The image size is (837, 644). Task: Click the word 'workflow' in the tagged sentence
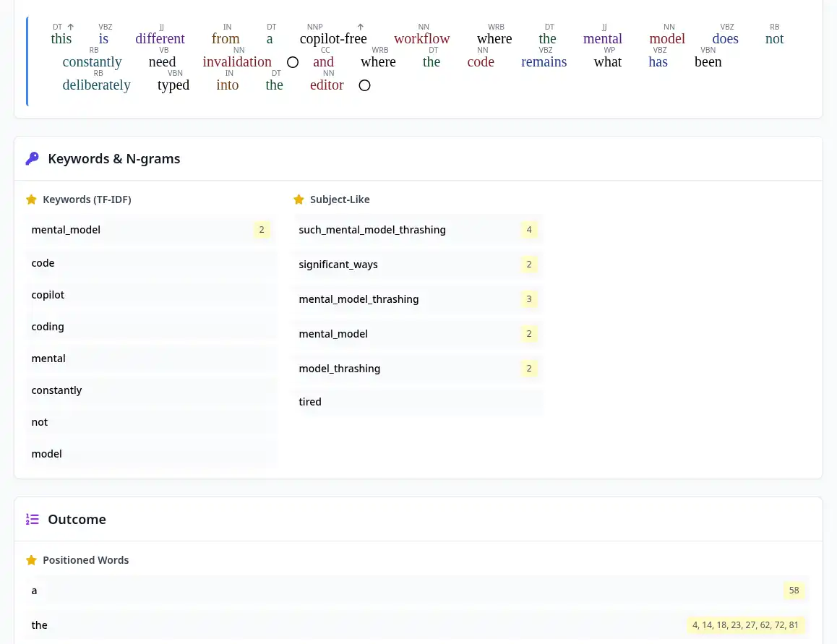[421, 39]
